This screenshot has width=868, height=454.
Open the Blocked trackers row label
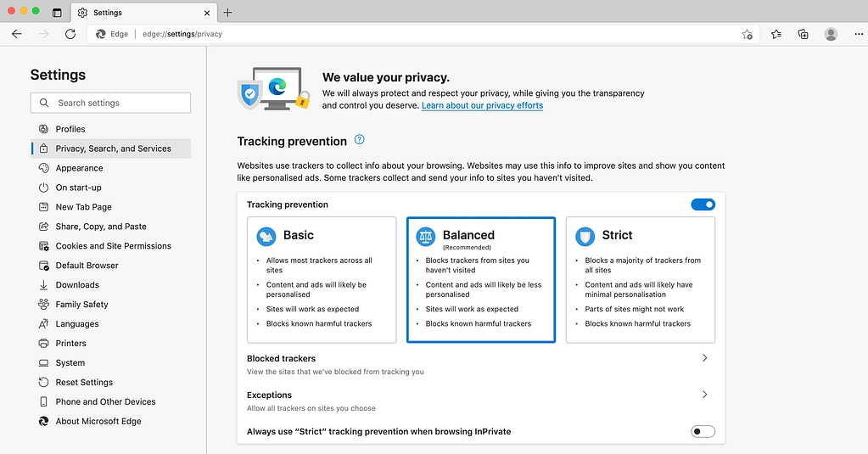click(x=281, y=358)
